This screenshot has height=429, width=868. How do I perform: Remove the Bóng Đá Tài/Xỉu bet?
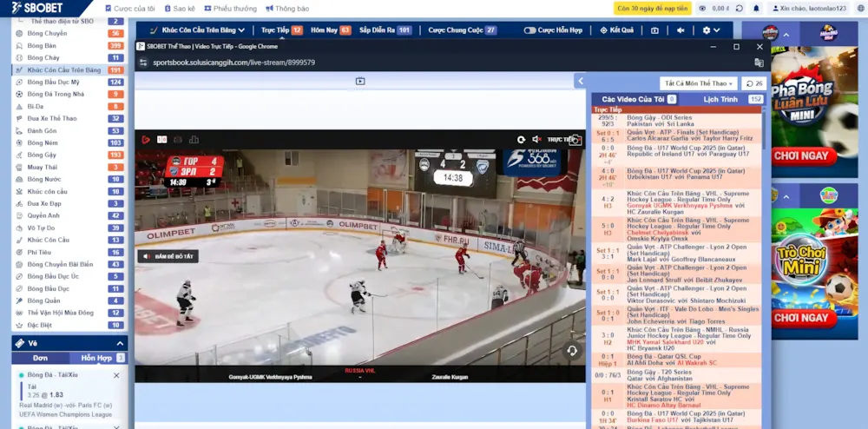pyautogui.click(x=116, y=375)
